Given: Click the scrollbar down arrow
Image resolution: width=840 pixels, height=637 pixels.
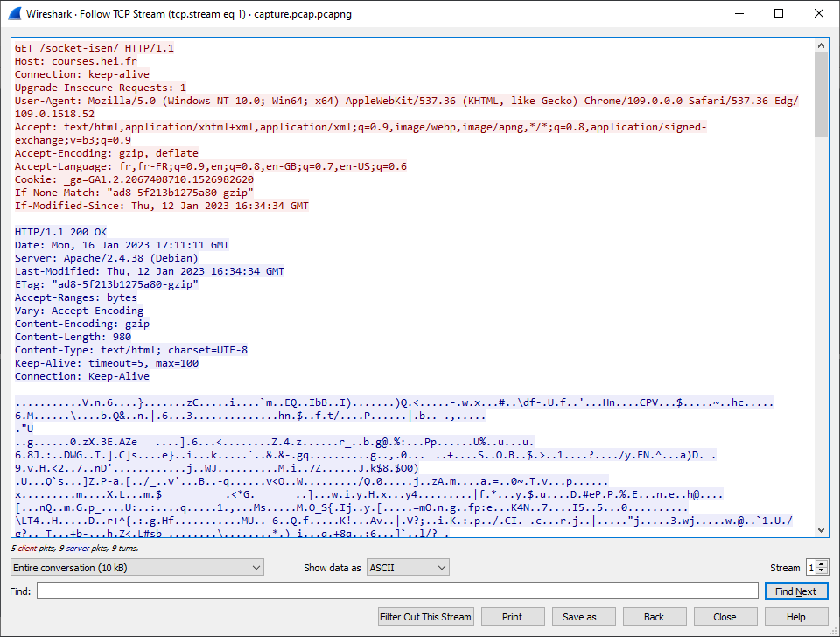Looking at the screenshot, I should (822, 530).
